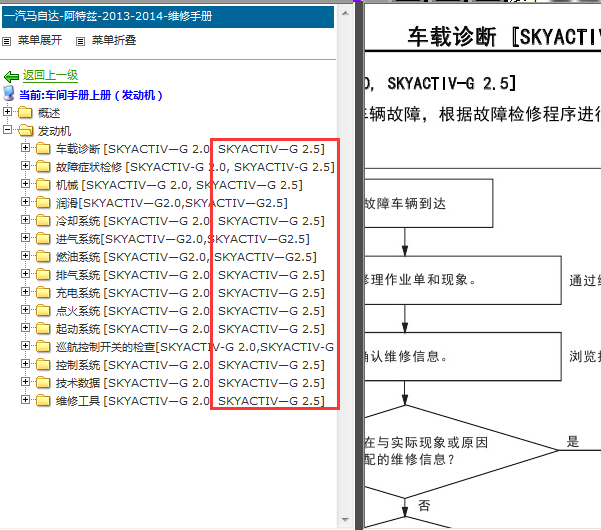Click the 巡航控制开关的检查 folder icon
Viewport: 601px width, 530px height.
(x=43, y=346)
